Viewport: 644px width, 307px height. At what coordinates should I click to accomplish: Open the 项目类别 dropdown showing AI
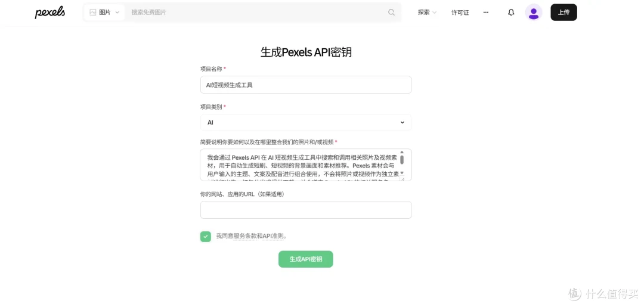point(306,122)
